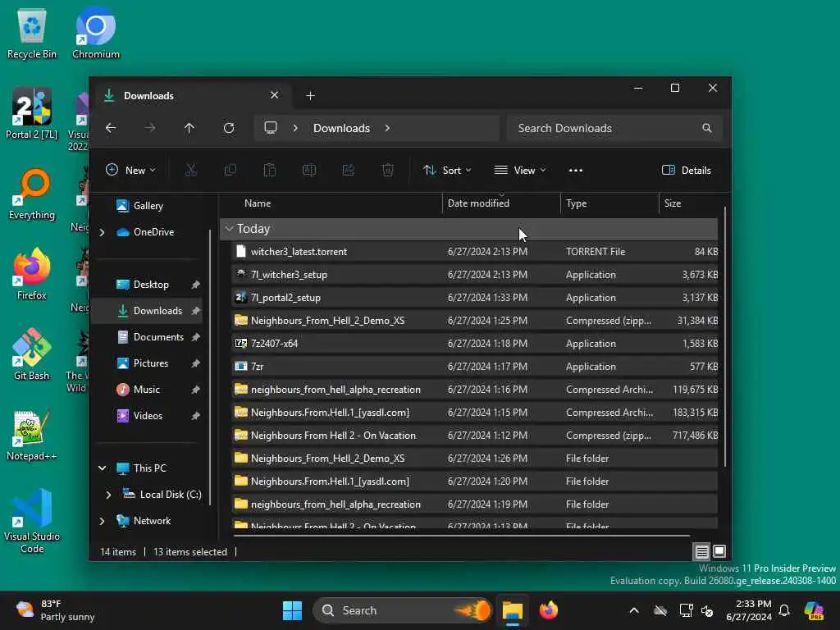Refresh the Downloads folder
840x630 pixels.
229,128
